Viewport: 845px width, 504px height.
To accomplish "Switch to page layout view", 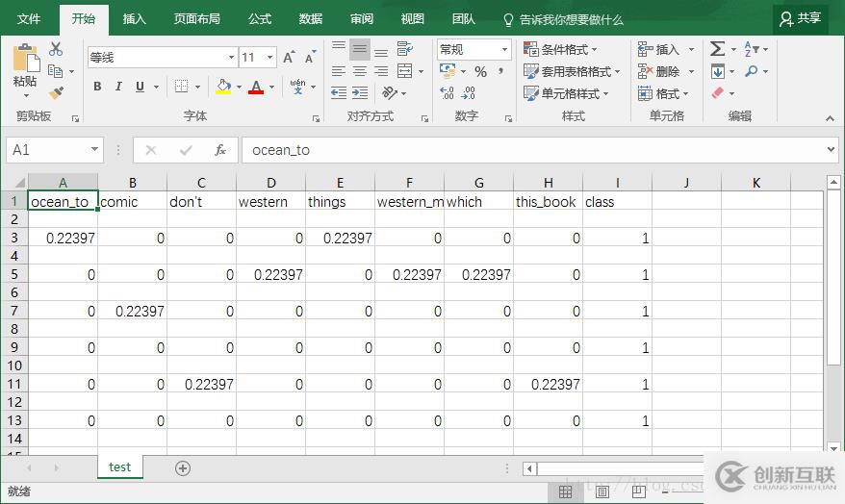I will (602, 491).
